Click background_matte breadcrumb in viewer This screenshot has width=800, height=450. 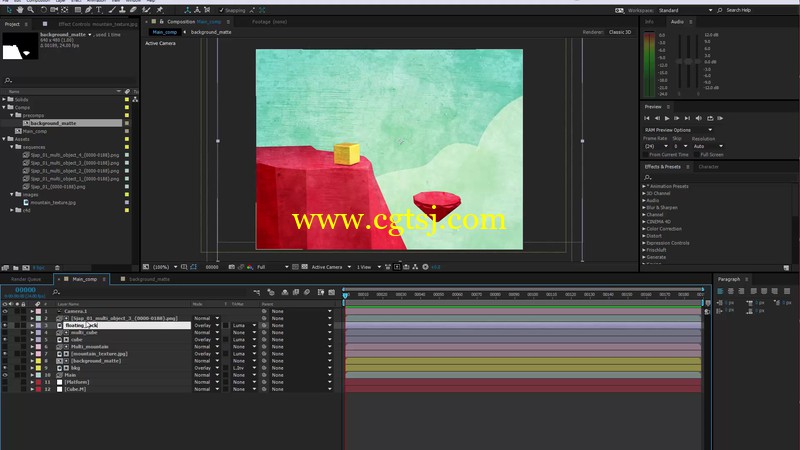point(211,32)
